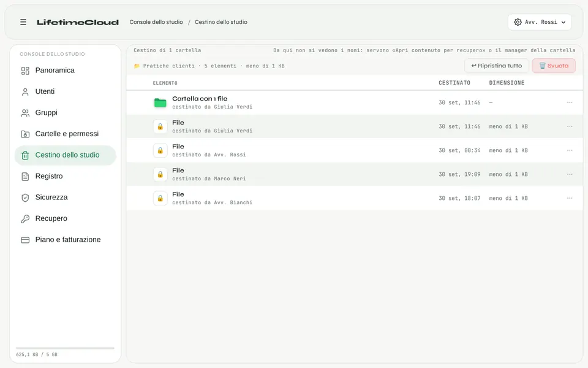
Task: Follow the Console dello studio breadcrumb link
Action: (x=156, y=22)
